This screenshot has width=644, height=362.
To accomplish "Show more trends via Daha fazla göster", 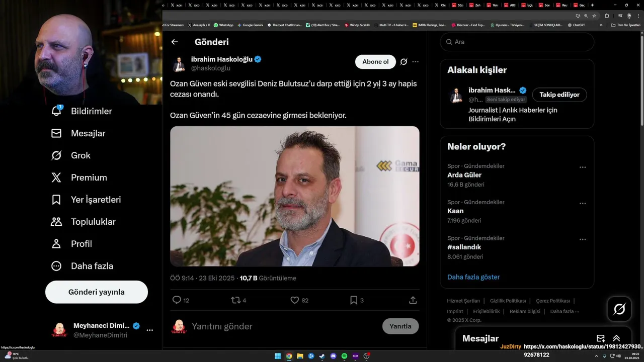I will click(473, 277).
